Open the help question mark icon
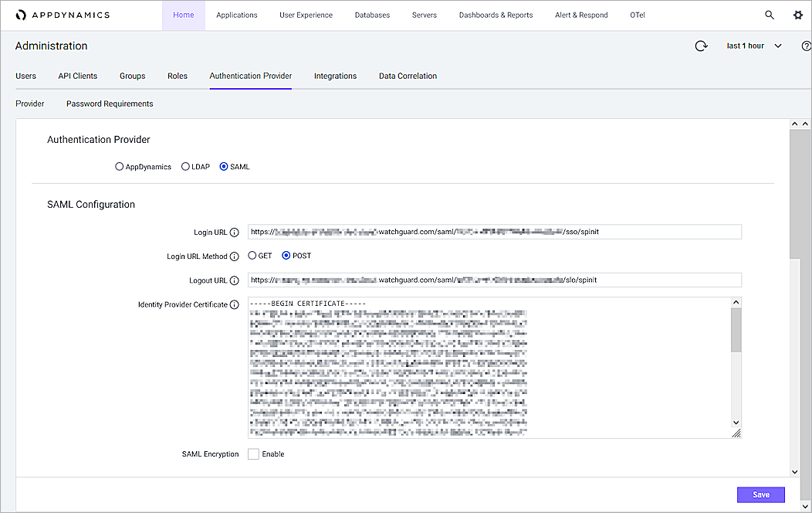The width and height of the screenshot is (812, 513). (x=806, y=46)
